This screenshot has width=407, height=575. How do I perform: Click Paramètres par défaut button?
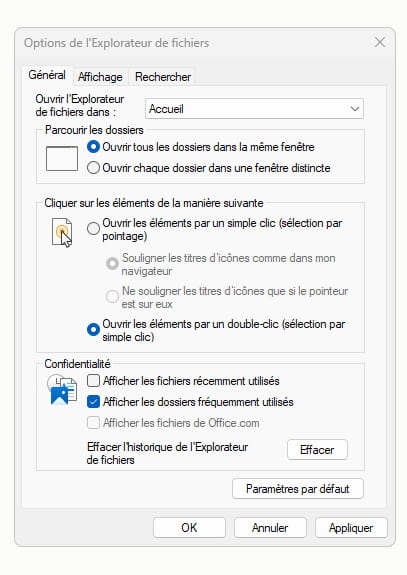(298, 489)
